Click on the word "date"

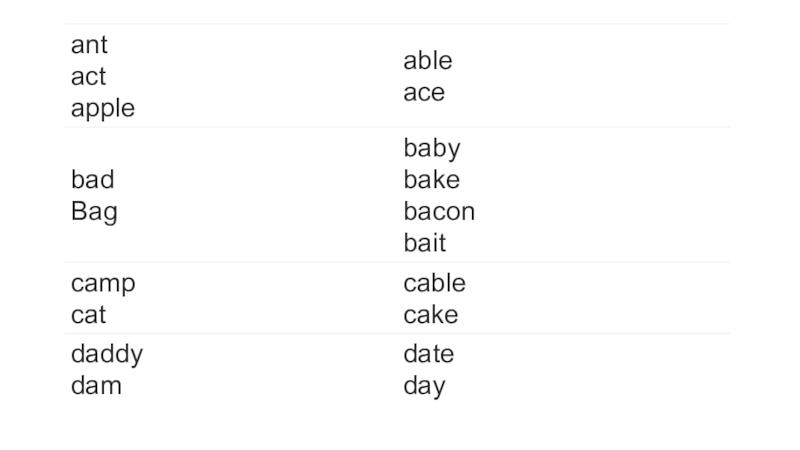click(428, 354)
